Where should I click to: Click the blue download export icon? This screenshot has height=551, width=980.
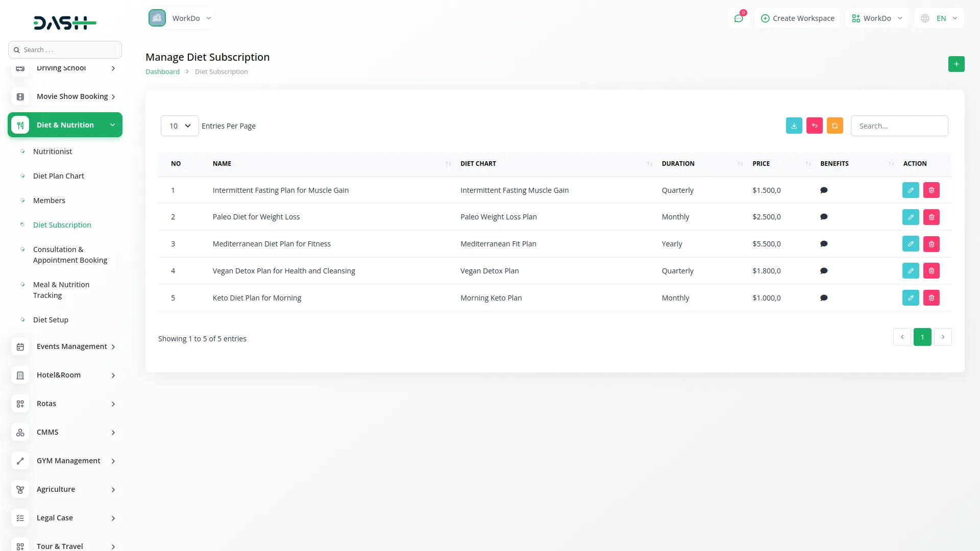tap(794, 126)
